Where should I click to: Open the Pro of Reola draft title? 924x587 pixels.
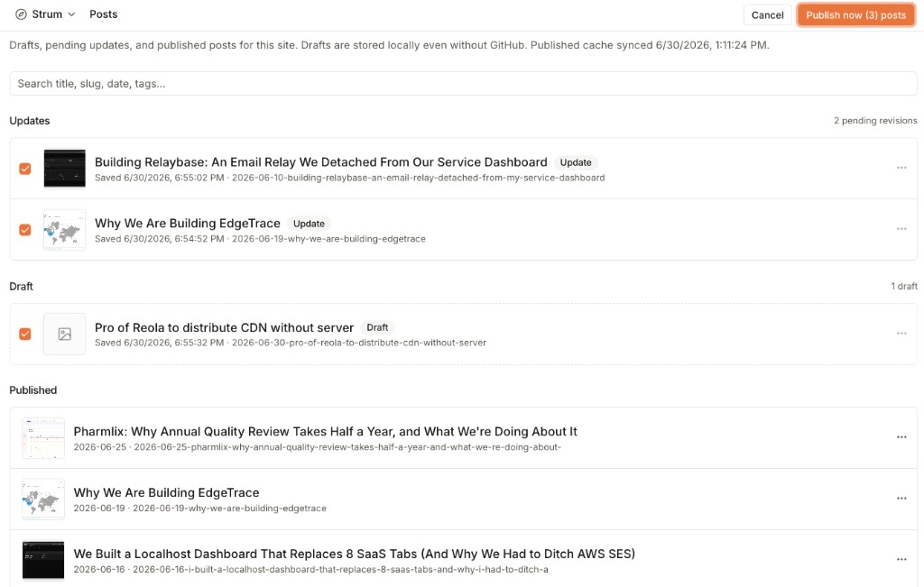224,327
